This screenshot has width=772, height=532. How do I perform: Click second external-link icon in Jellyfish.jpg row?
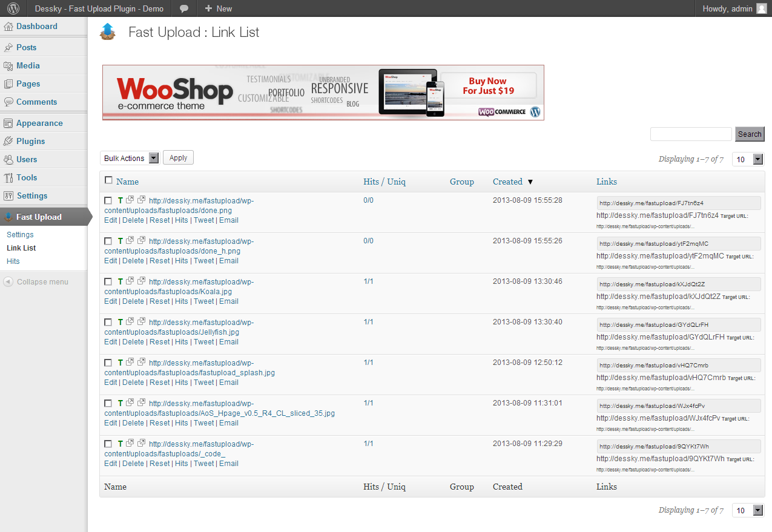pos(141,321)
